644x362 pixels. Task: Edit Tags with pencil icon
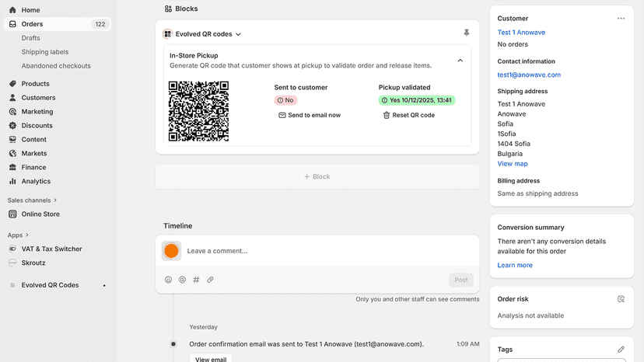(x=621, y=350)
